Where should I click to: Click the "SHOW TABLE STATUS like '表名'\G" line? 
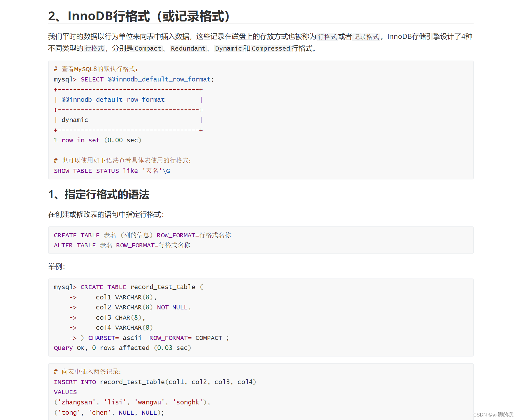pos(112,171)
